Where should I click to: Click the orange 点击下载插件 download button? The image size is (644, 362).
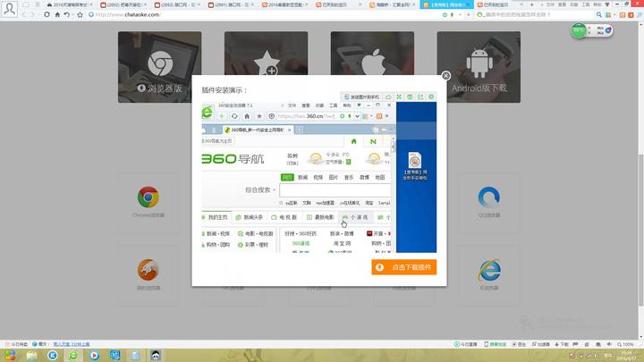coord(403,267)
